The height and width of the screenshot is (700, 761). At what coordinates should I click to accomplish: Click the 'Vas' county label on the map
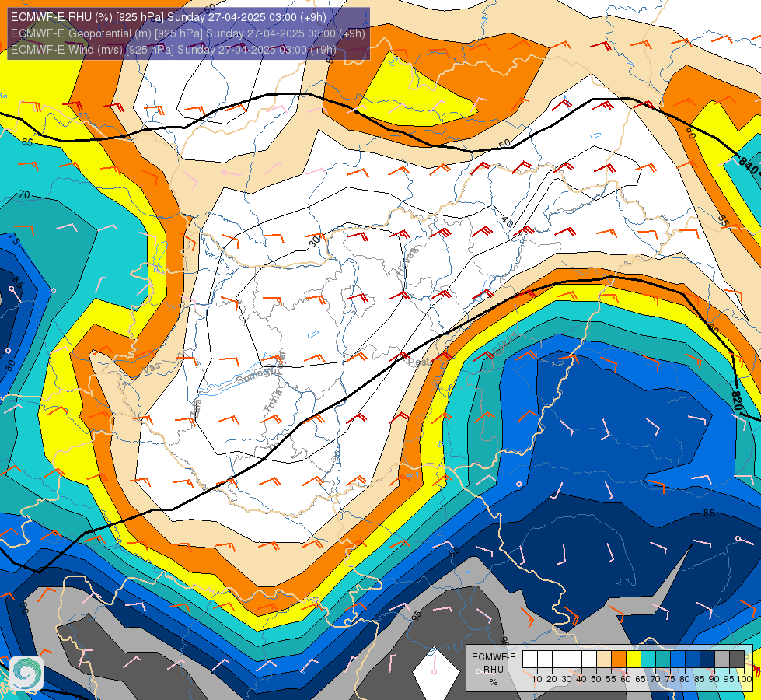152,369
